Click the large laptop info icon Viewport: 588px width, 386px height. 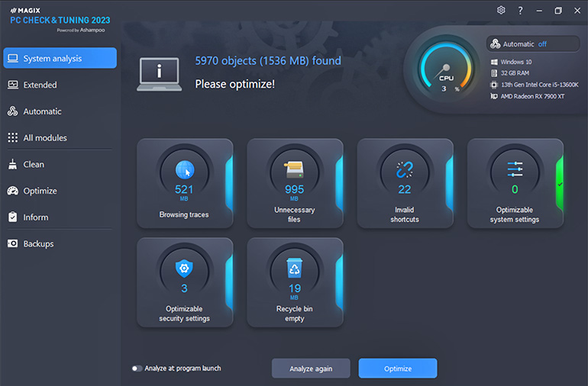tap(159, 74)
